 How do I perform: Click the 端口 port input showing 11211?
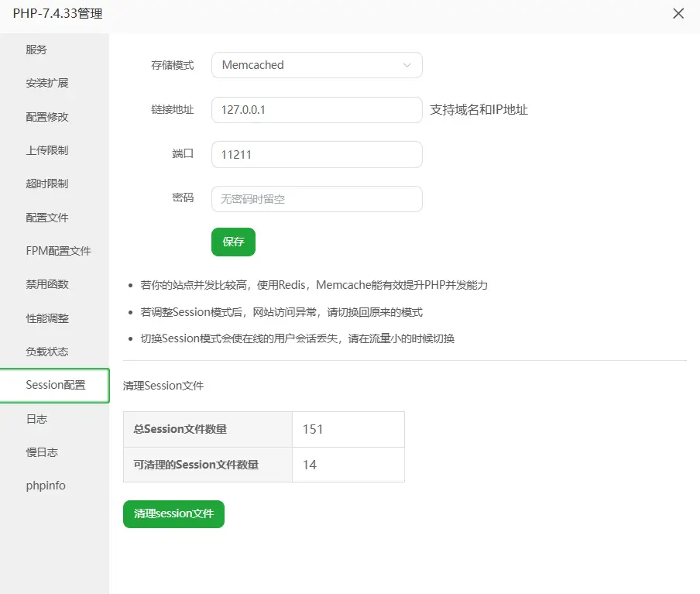316,154
